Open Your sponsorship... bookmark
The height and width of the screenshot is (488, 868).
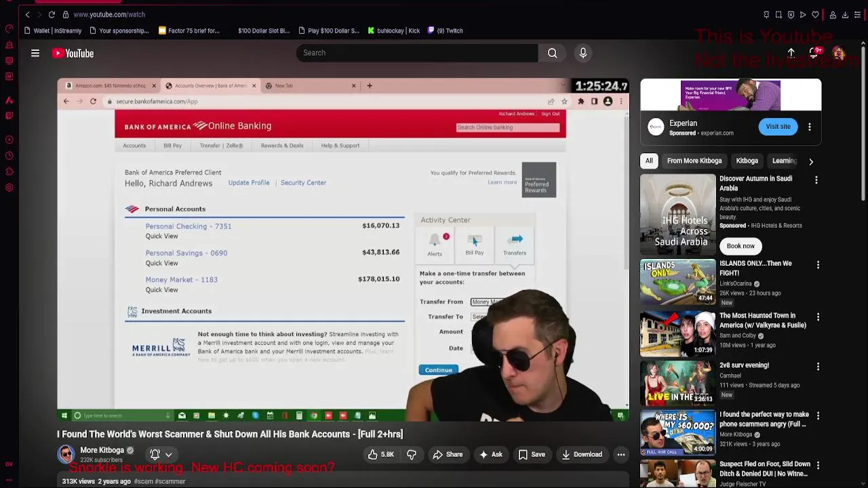[119, 30]
